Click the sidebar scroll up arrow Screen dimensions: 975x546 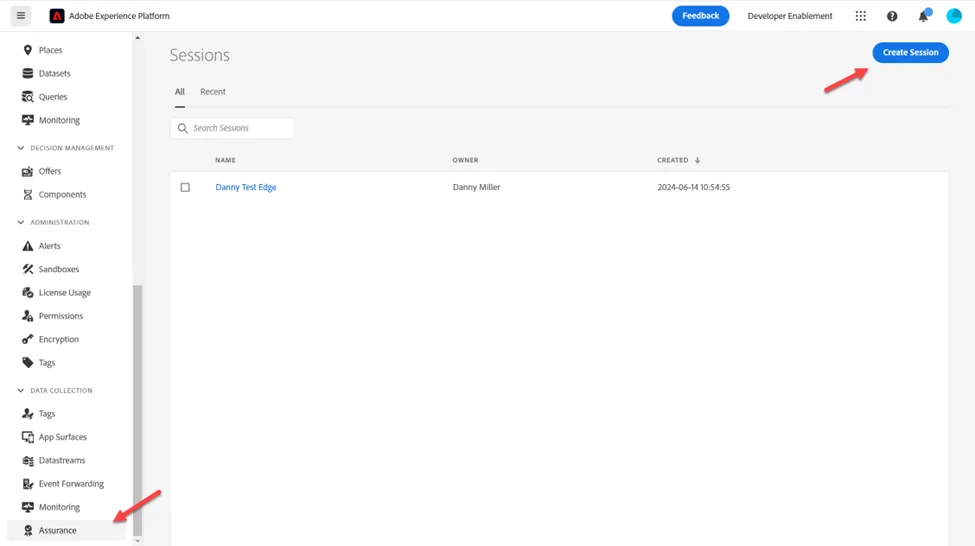[x=137, y=38]
